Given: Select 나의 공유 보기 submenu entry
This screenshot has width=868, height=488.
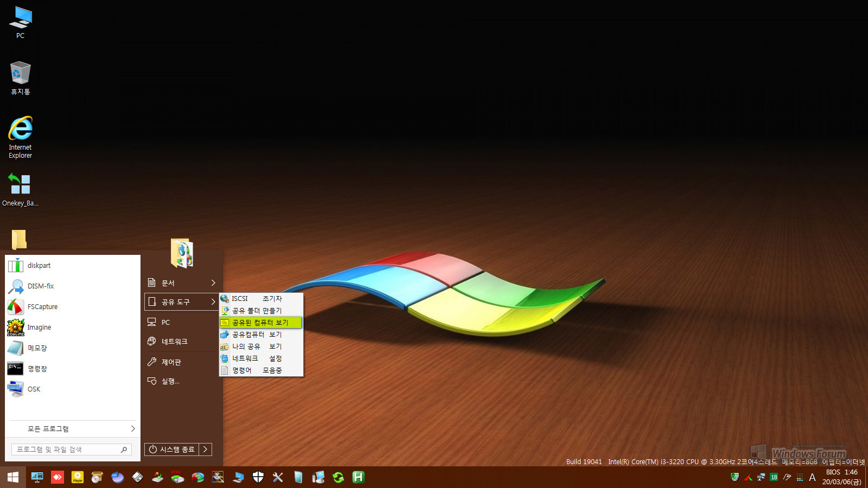Looking at the screenshot, I should click(261, 346).
